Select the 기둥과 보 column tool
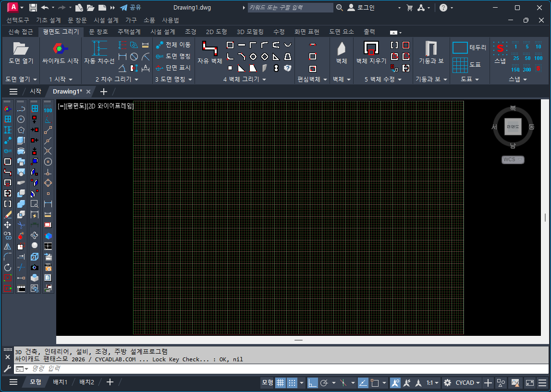This screenshot has width=551, height=392. [x=431, y=48]
